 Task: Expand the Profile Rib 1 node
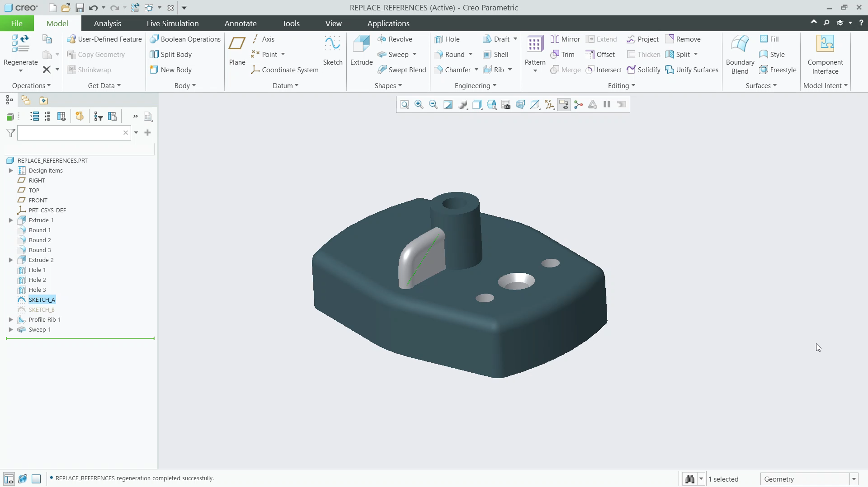[11, 320]
